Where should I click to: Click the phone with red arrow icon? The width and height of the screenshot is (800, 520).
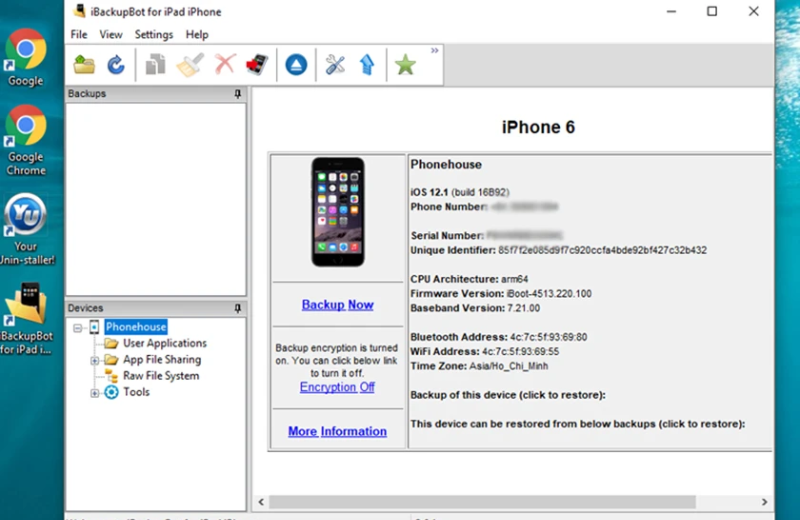tap(257, 65)
